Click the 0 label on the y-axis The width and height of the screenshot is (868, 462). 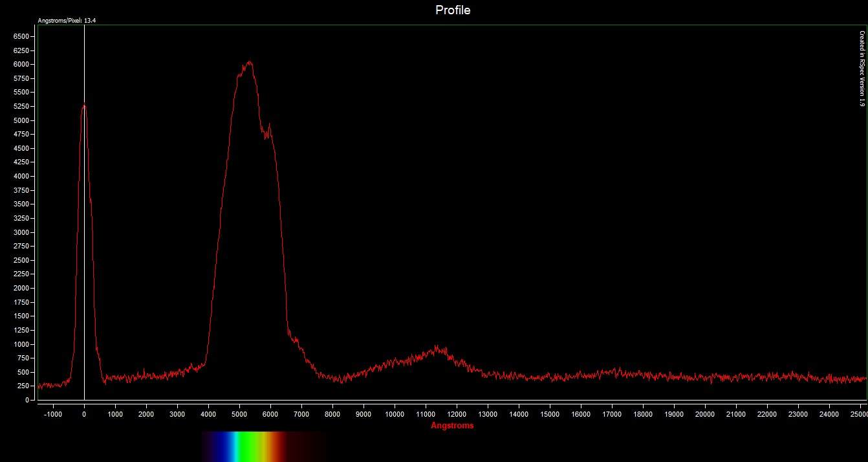tap(27, 400)
